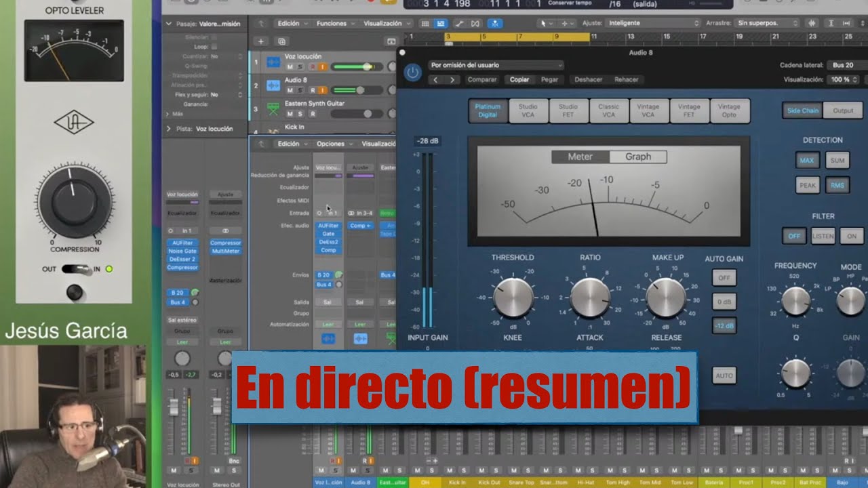Go to next preset with right arrow
Screen dimensions: 868x488
451,79
